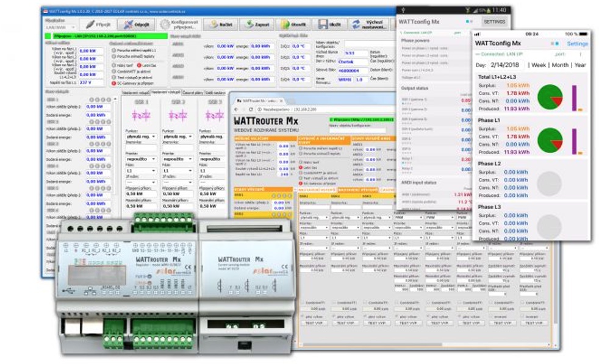The height and width of the screenshot is (364, 599).
Task: Click the browser back arrow
Action: pyautogui.click(x=237, y=109)
